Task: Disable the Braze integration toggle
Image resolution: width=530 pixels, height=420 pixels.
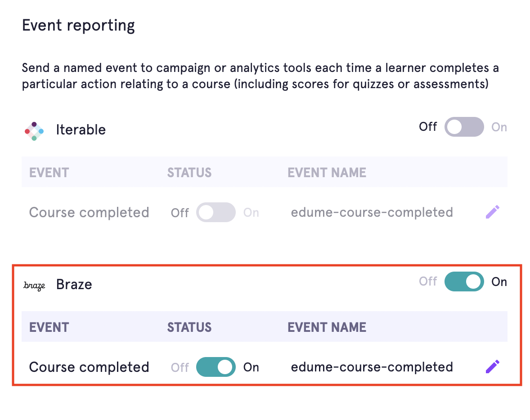Action: tap(464, 281)
